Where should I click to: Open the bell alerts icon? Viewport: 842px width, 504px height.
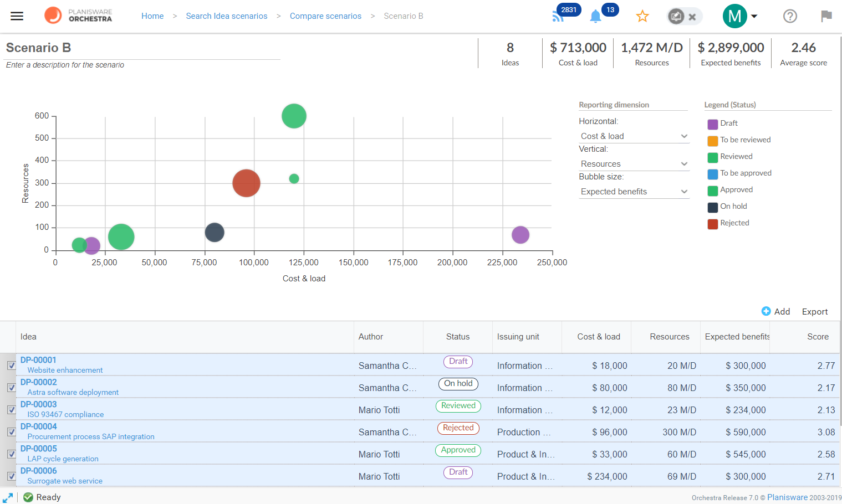[x=595, y=16]
